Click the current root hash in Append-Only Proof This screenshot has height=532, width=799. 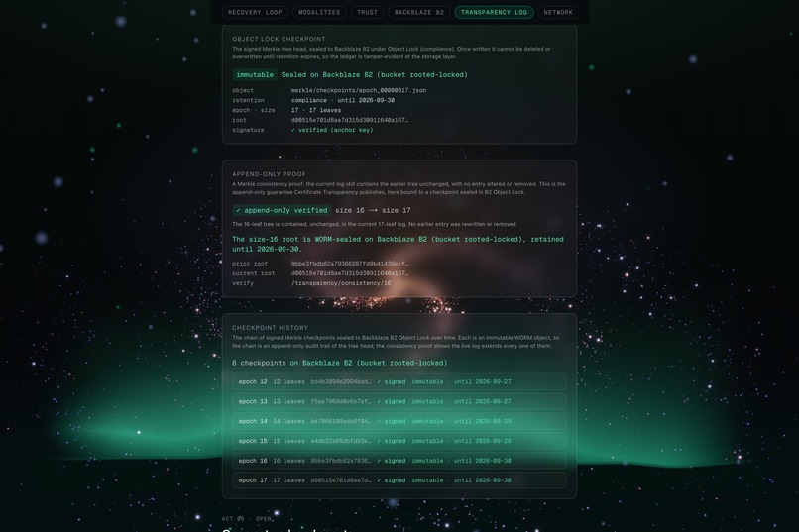pos(350,273)
